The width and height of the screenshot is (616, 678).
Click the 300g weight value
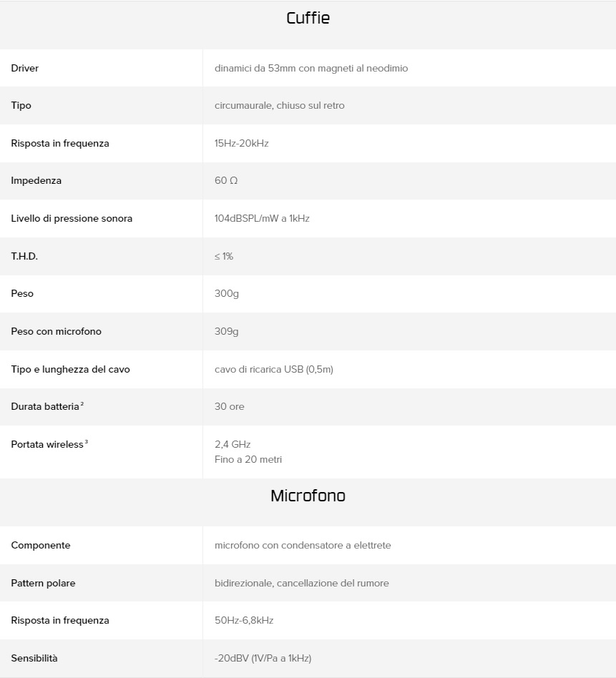pos(226,294)
